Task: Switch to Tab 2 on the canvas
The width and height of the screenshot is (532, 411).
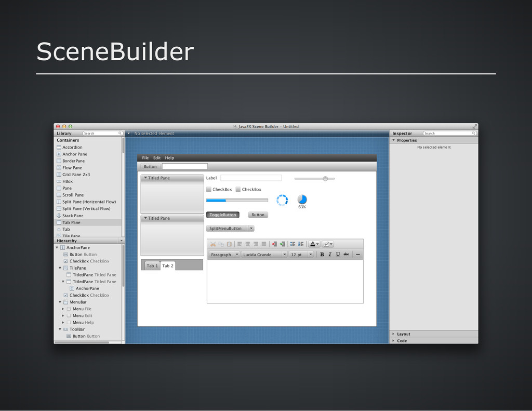Action: [x=168, y=266]
